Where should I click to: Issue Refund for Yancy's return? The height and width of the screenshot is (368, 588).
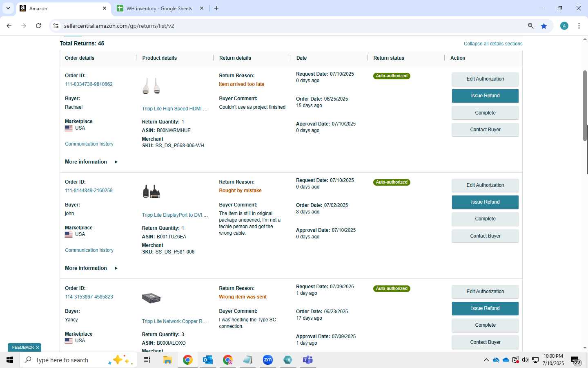pyautogui.click(x=485, y=308)
